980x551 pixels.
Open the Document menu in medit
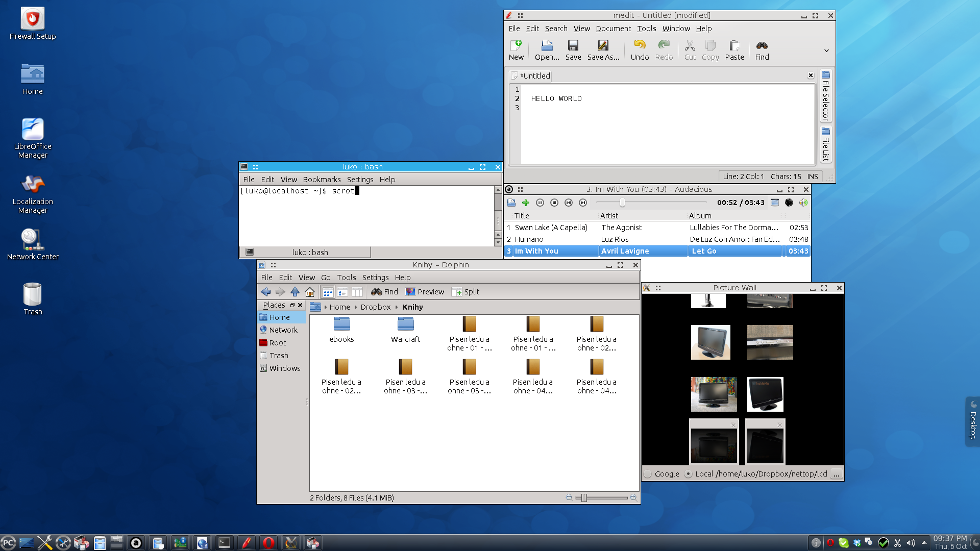[613, 29]
